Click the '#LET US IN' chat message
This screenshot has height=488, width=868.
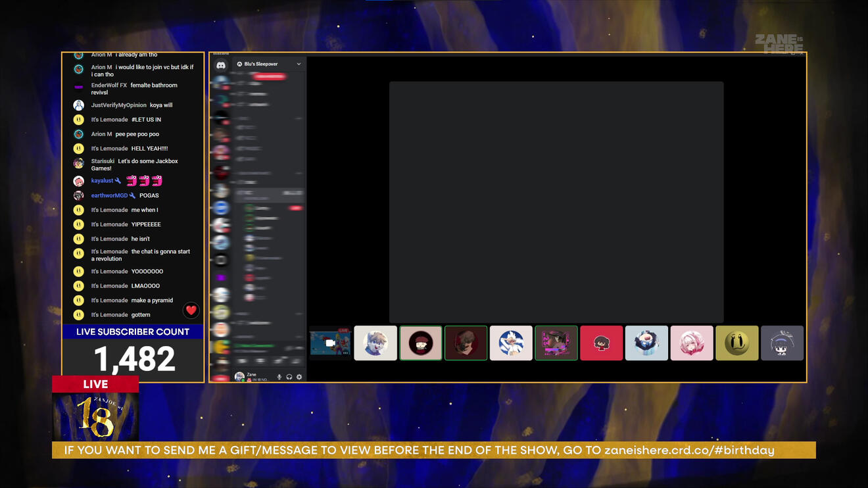(x=146, y=120)
